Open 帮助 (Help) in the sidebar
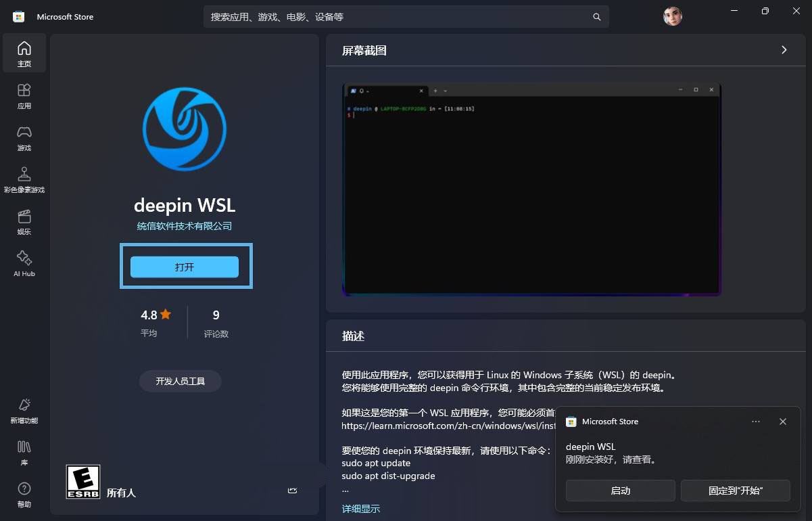This screenshot has height=521, width=812. (x=24, y=495)
